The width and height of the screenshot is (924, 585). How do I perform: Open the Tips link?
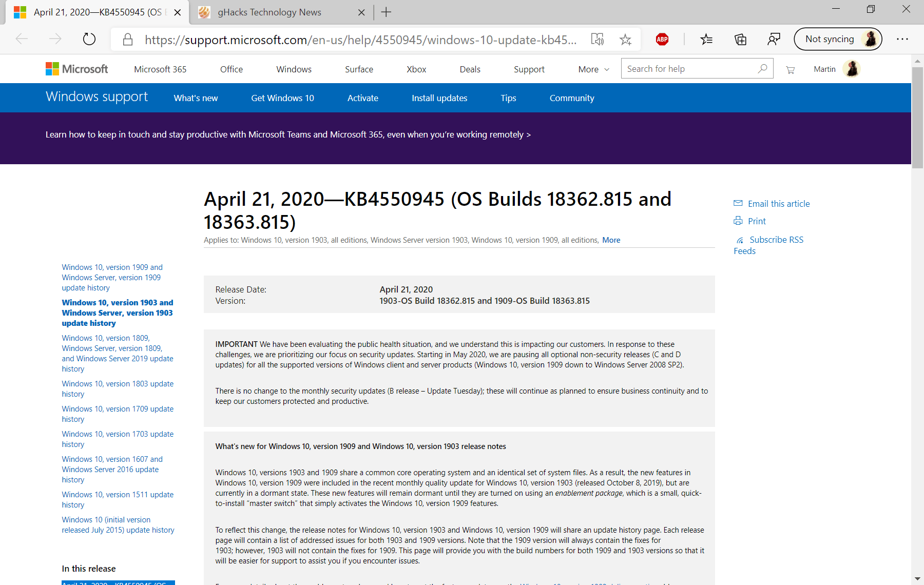pyautogui.click(x=508, y=98)
